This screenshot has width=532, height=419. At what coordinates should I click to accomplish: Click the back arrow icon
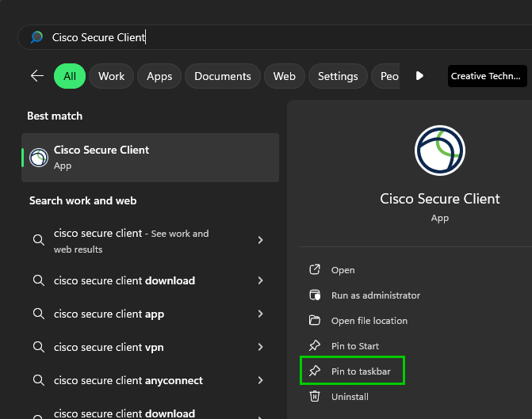pyautogui.click(x=36, y=76)
